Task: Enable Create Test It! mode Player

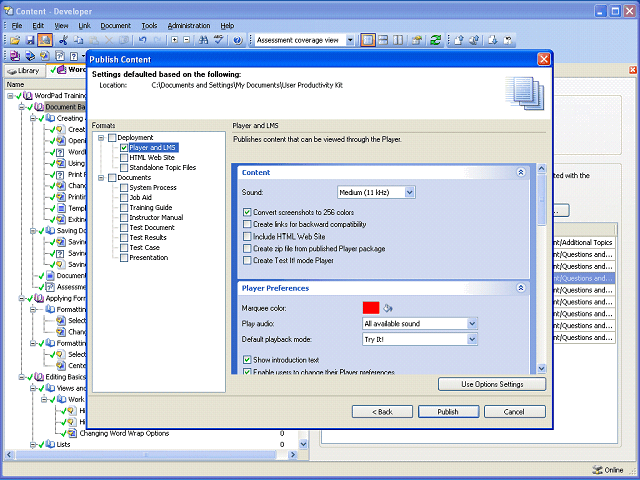Action: pos(247,260)
